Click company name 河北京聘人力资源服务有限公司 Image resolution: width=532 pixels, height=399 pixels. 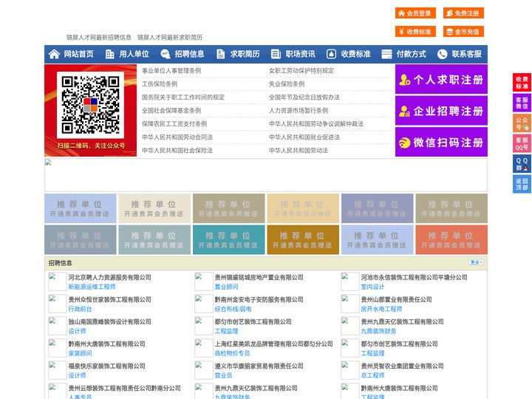click(110, 277)
